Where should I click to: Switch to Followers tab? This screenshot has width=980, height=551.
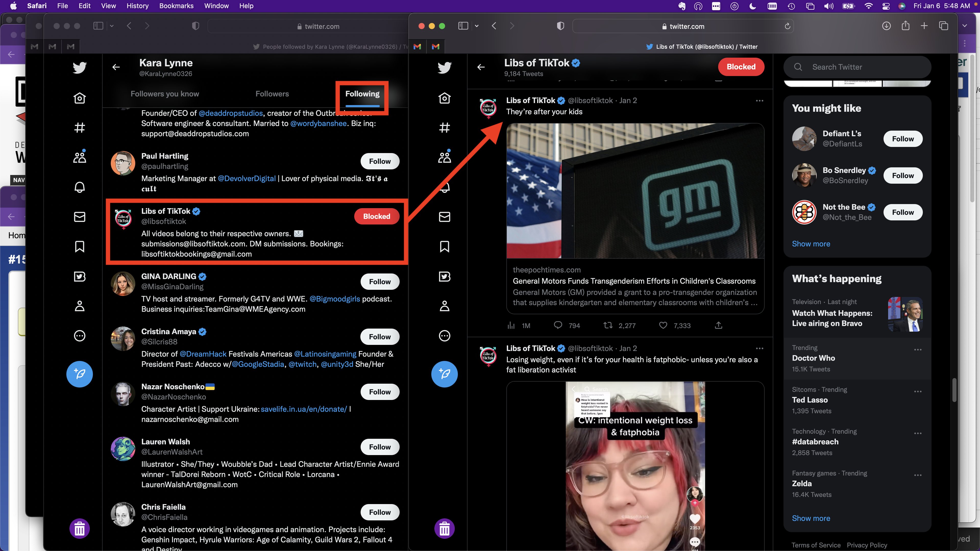tap(272, 94)
